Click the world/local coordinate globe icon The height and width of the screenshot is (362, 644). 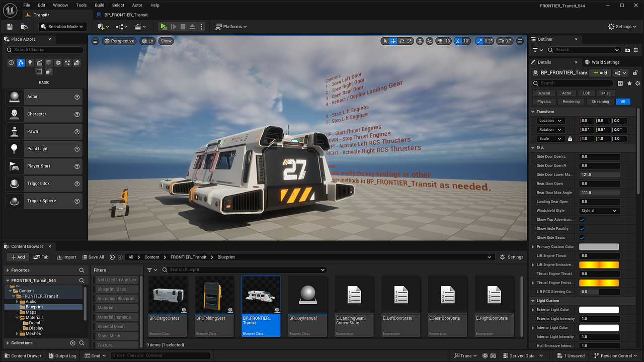420,41
